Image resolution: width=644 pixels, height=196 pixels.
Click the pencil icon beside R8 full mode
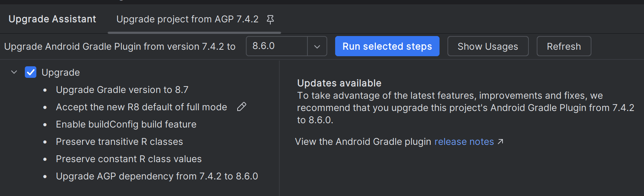(x=242, y=107)
